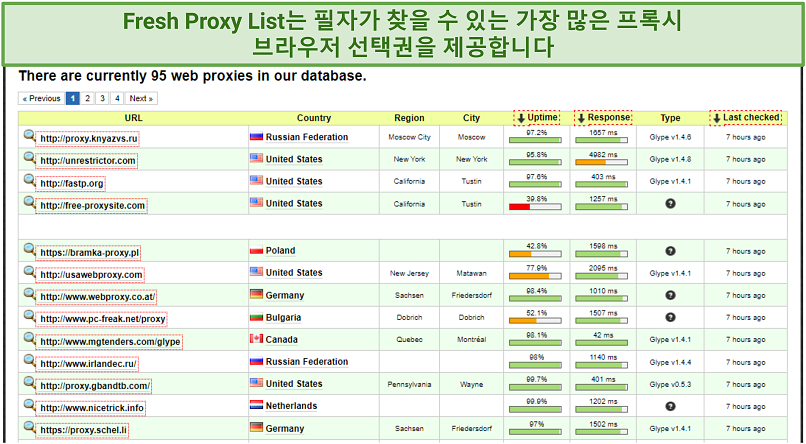Open http://www.irlandec.ru/ link

(x=88, y=364)
